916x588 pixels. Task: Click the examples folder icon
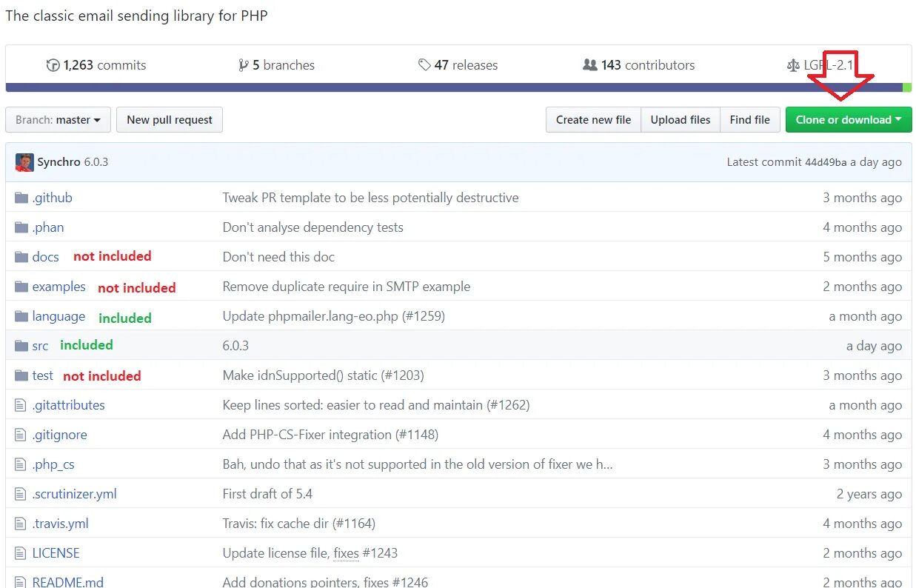pos(21,287)
